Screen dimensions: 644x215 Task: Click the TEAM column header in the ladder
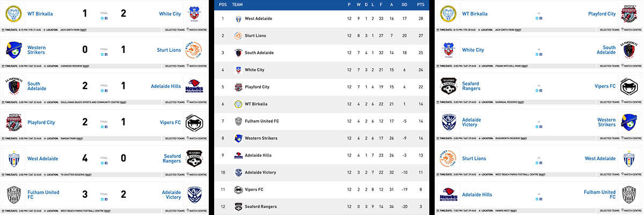tap(238, 4)
